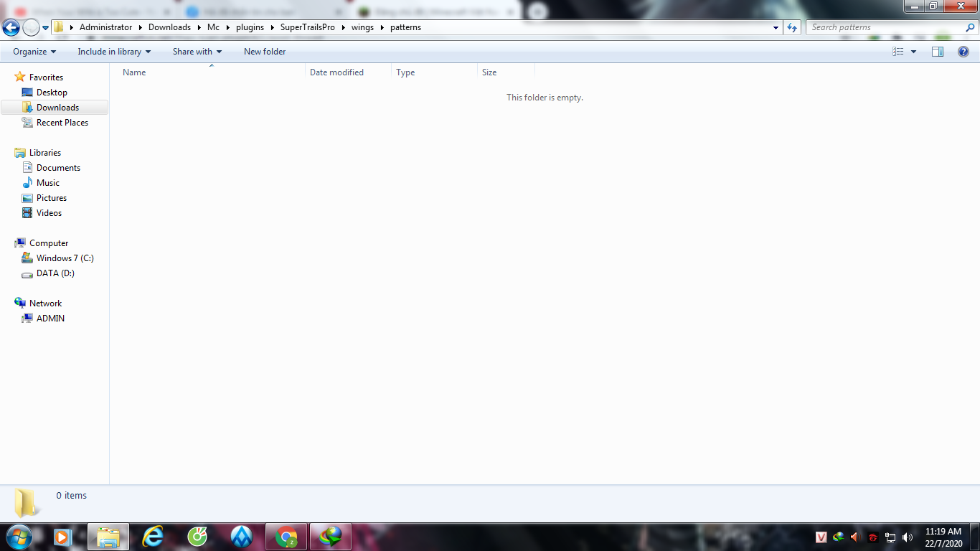Open the ADMIN network computer
980x551 pixels.
(x=50, y=319)
